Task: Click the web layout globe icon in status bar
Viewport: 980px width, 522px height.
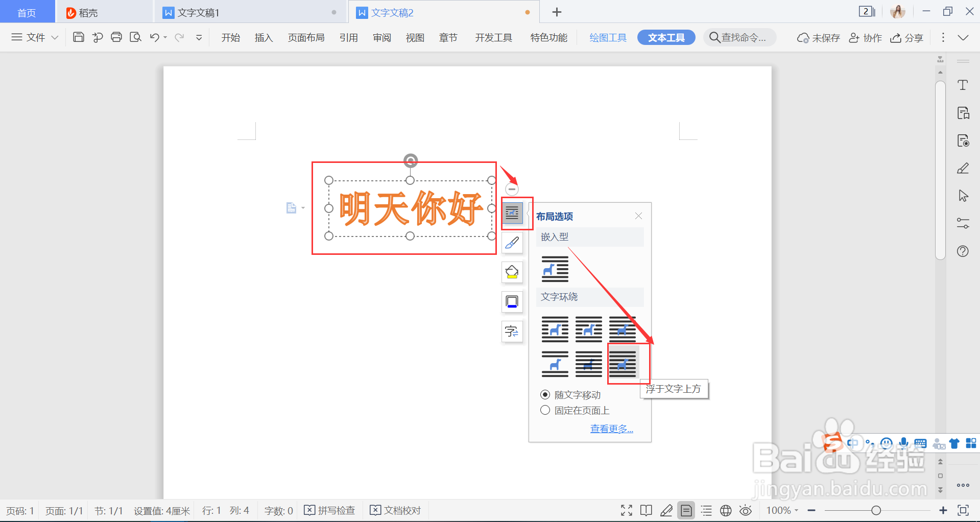Action: 725,510
